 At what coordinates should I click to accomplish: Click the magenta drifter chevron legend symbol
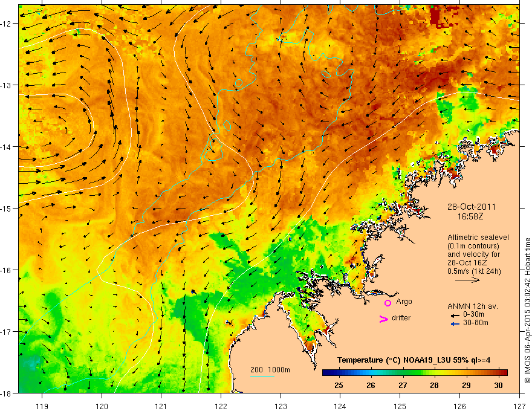(x=384, y=319)
